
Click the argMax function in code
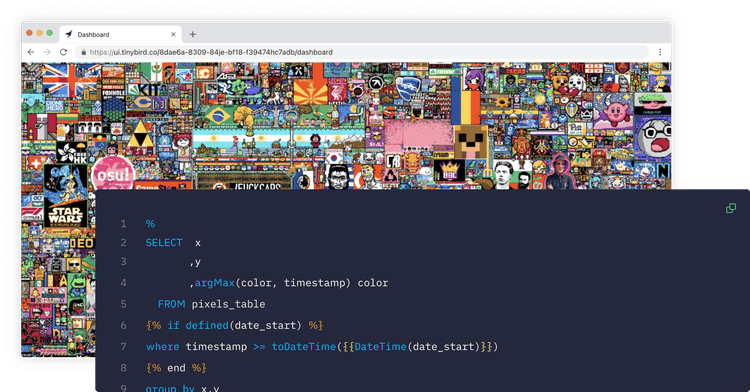pos(215,283)
